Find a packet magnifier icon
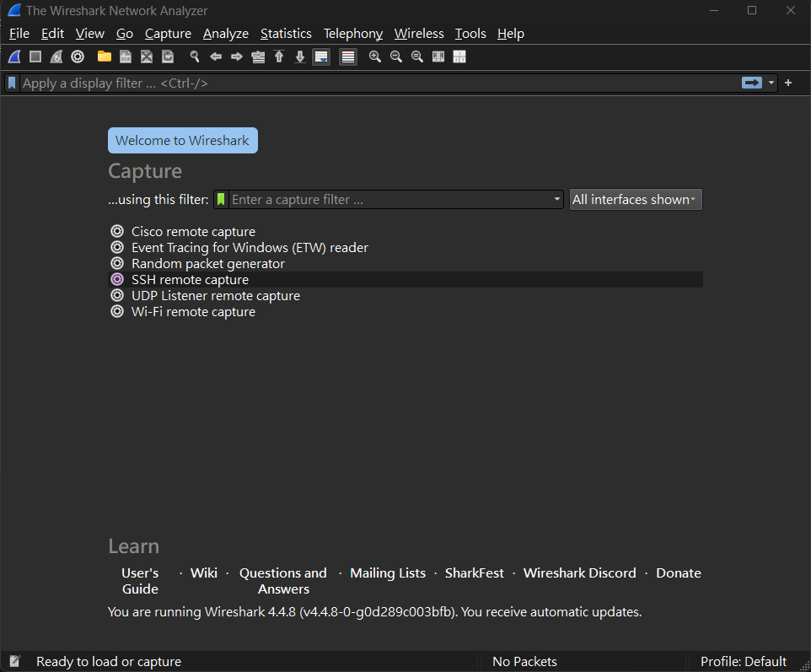This screenshot has width=811, height=672. 195,56
